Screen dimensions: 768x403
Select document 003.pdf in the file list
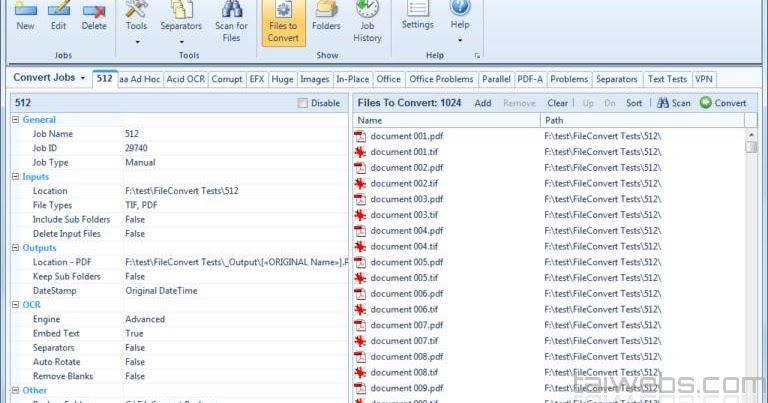click(405, 199)
